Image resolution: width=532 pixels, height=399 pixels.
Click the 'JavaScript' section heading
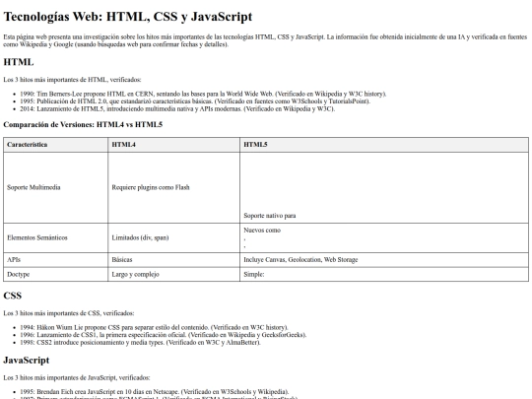tap(27, 360)
